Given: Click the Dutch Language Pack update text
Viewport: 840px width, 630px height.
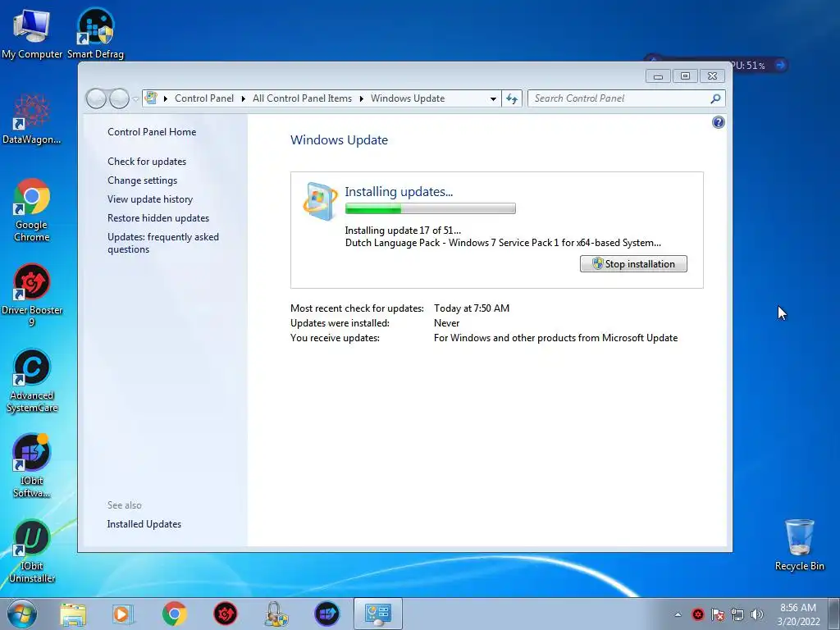Looking at the screenshot, I should pos(503,243).
